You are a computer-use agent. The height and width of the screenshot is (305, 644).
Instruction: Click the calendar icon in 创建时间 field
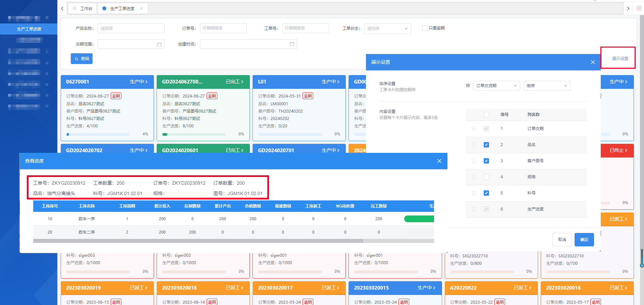pyautogui.click(x=292, y=44)
